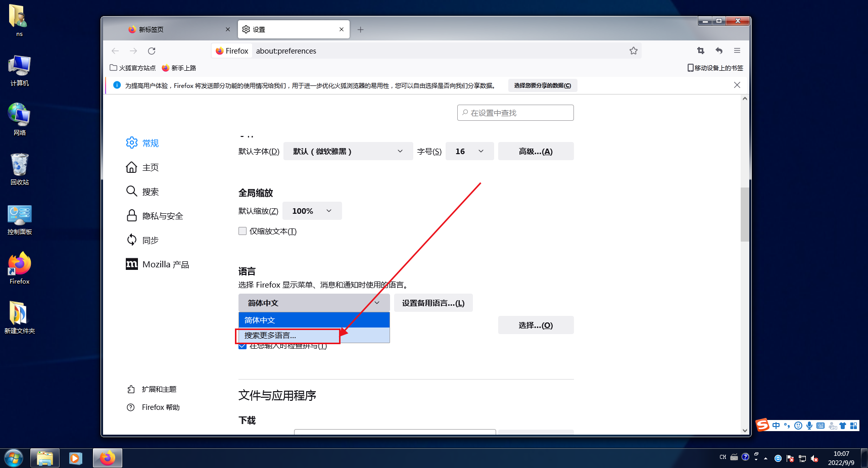Close the 新标签页 tab
The width and height of the screenshot is (868, 468).
(228, 29)
